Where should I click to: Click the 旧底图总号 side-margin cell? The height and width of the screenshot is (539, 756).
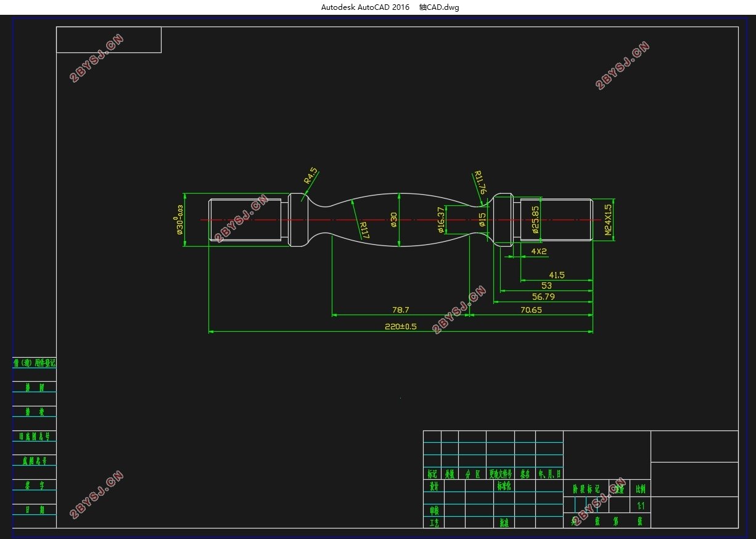point(35,436)
